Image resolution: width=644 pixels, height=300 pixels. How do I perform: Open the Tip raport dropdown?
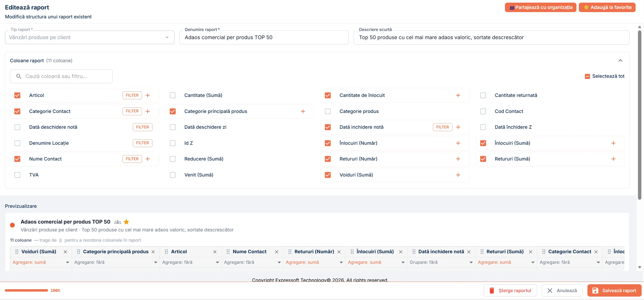[x=90, y=37]
